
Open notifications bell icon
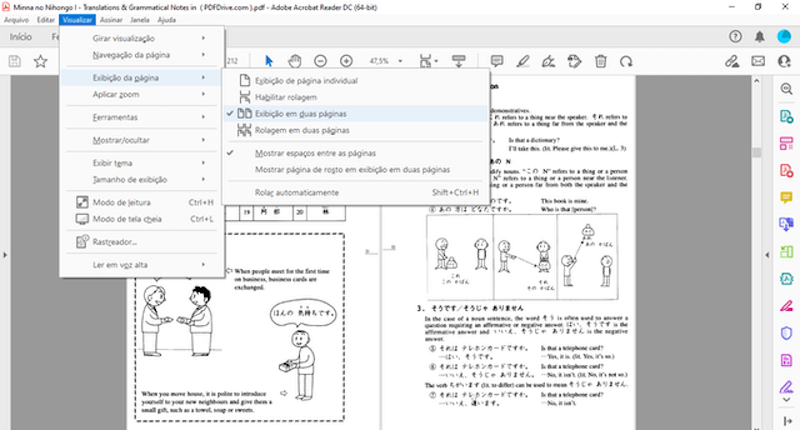tap(760, 36)
